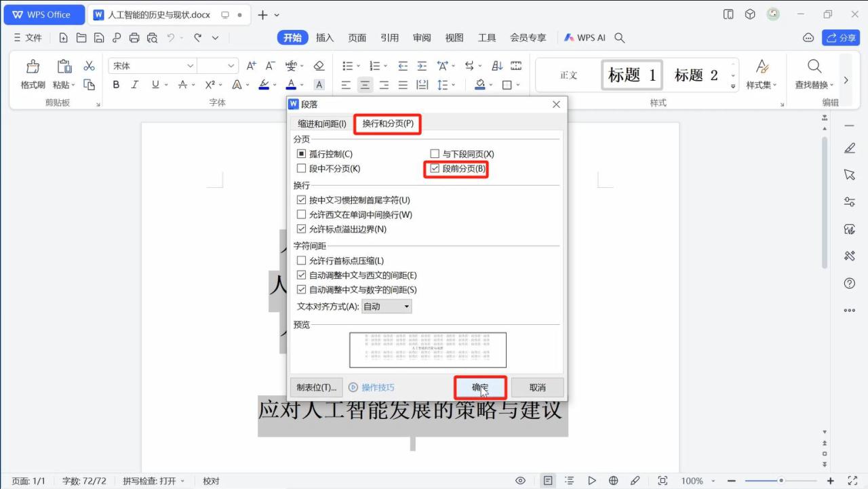This screenshot has width=868, height=489.
Task: Uncheck 段前分页(B) checkbox
Action: [435, 168]
